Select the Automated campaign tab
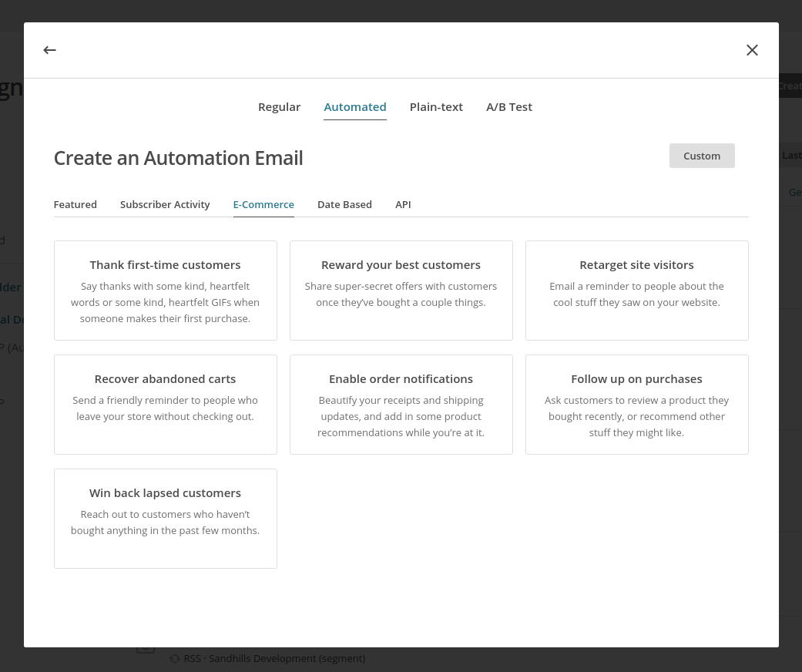This screenshot has width=802, height=672. [354, 107]
